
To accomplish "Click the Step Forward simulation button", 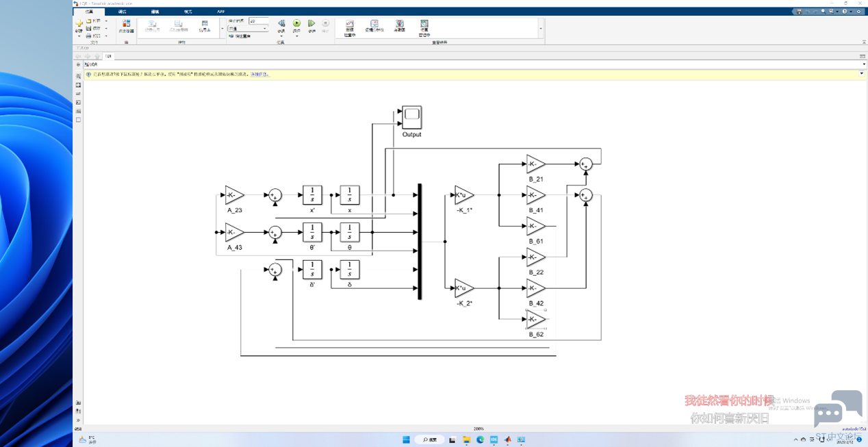I will (x=311, y=23).
